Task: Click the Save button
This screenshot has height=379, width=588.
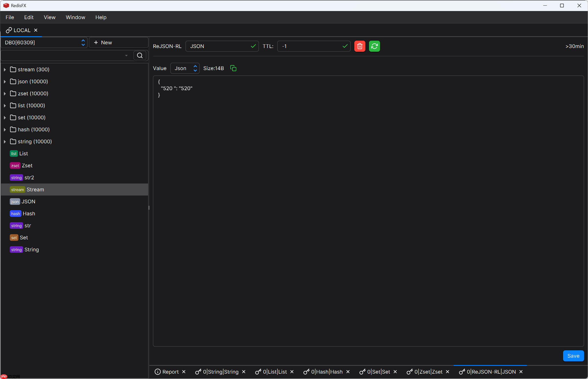Action: (x=573, y=356)
